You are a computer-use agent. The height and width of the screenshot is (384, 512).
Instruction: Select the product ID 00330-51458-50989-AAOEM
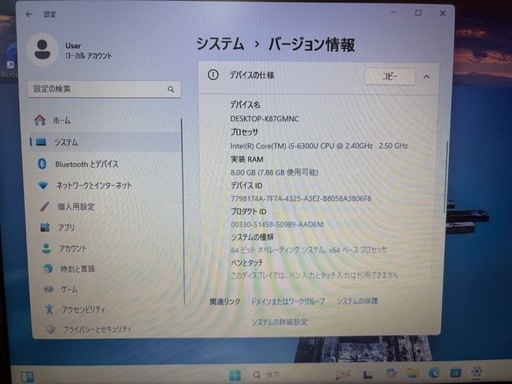tap(277, 225)
